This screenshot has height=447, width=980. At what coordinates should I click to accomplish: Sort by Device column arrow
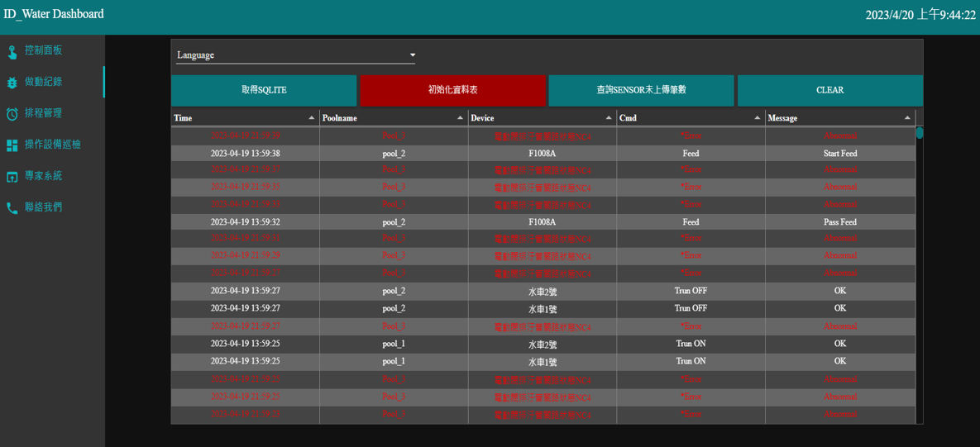click(609, 118)
